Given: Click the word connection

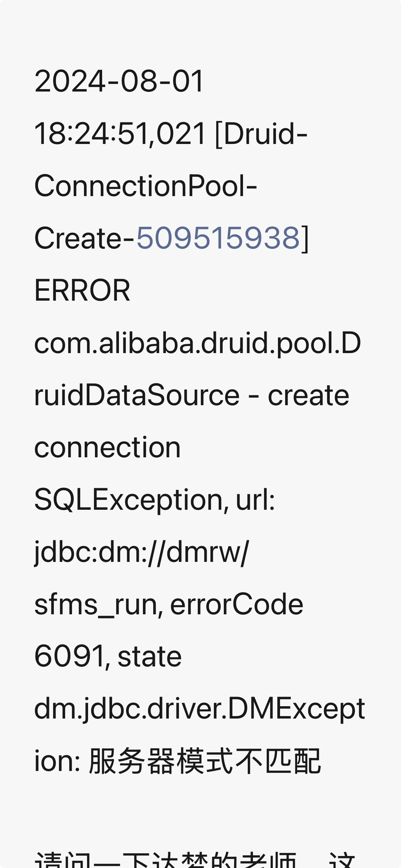Looking at the screenshot, I should [107, 447].
